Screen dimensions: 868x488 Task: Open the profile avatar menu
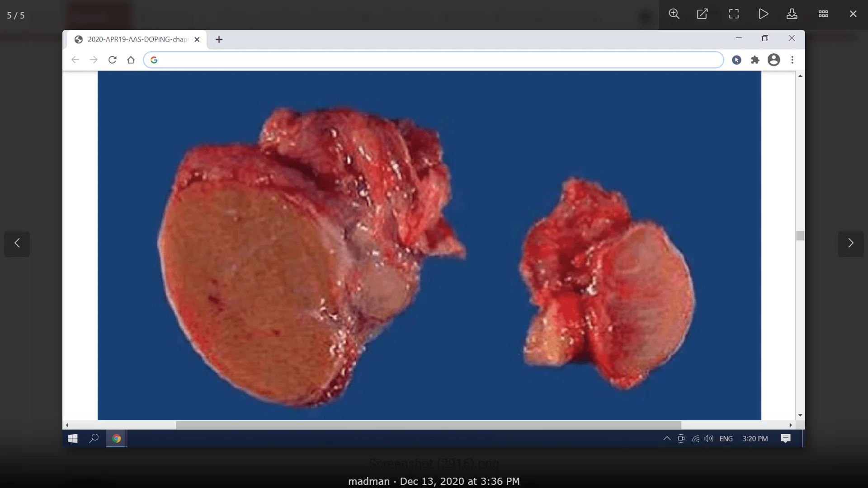click(774, 60)
